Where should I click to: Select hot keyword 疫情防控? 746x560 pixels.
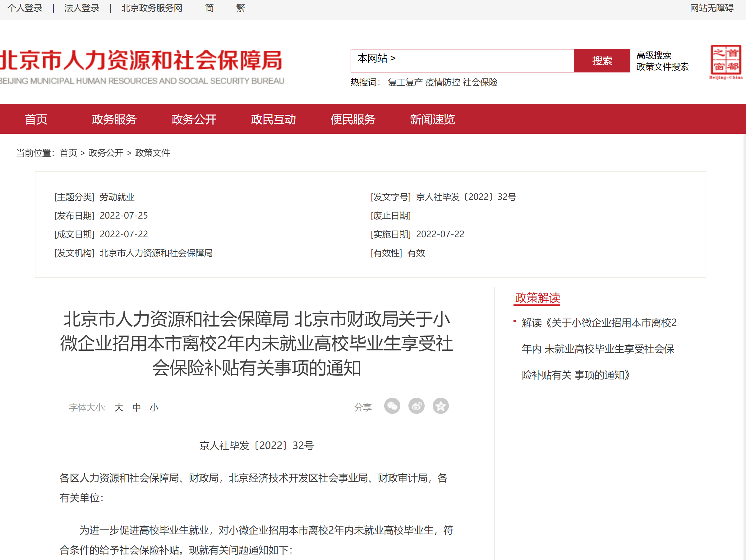point(443,82)
